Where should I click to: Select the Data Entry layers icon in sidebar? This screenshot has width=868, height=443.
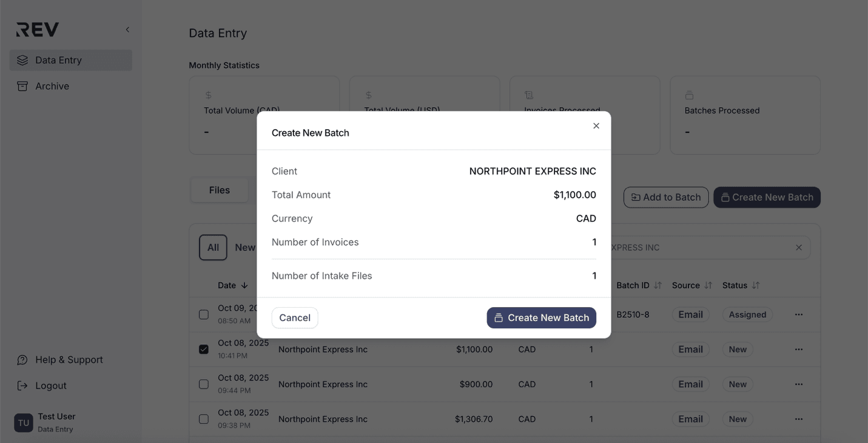tap(22, 59)
